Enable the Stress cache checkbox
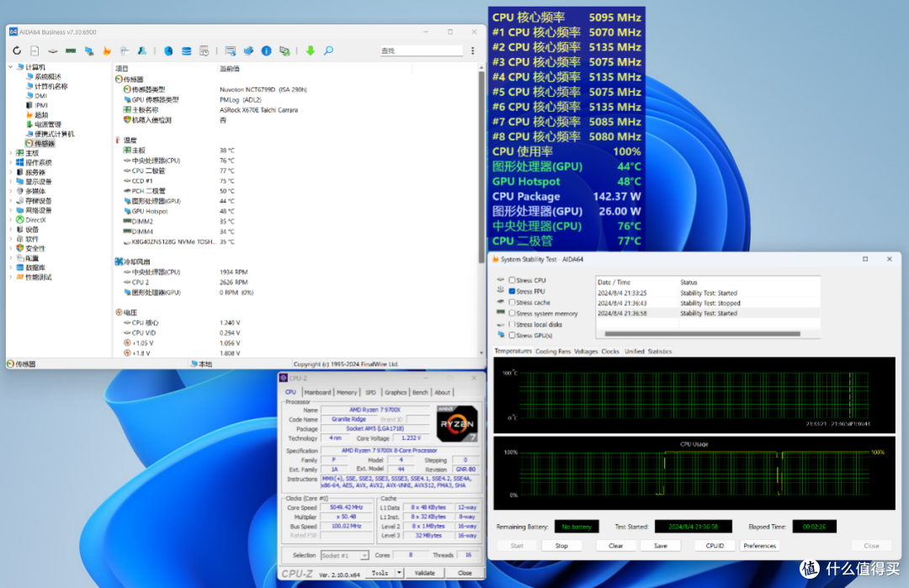 (512, 302)
